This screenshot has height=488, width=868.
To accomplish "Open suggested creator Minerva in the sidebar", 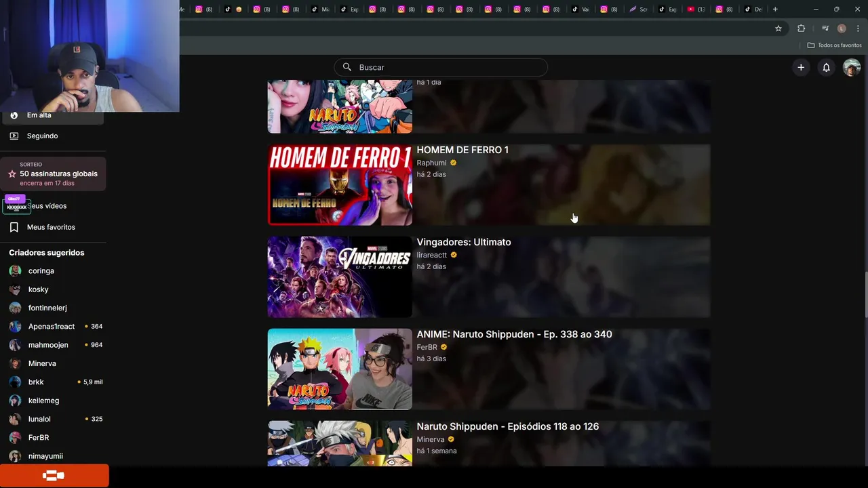I will [x=42, y=363].
